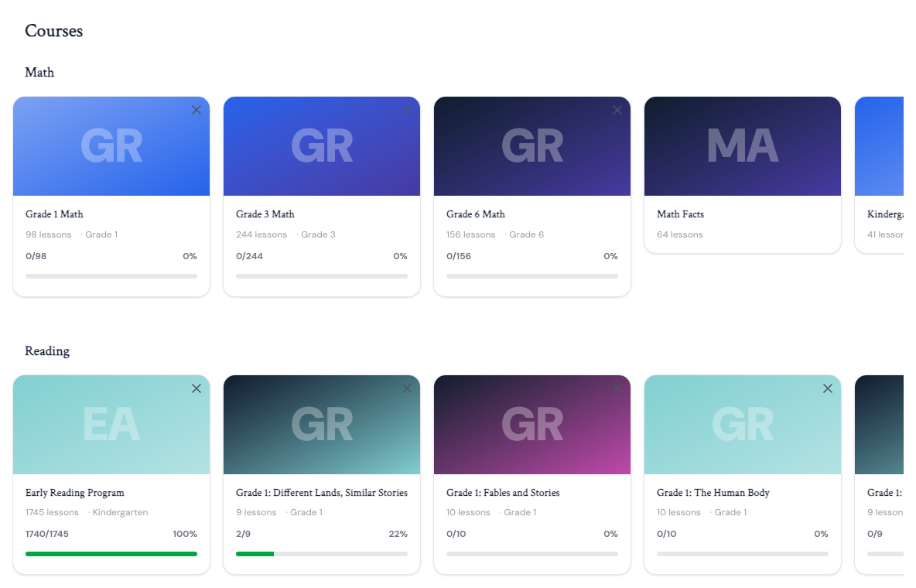Select the "22%" completion value
Image resolution: width=916 pixels, height=588 pixels.
coord(398,534)
